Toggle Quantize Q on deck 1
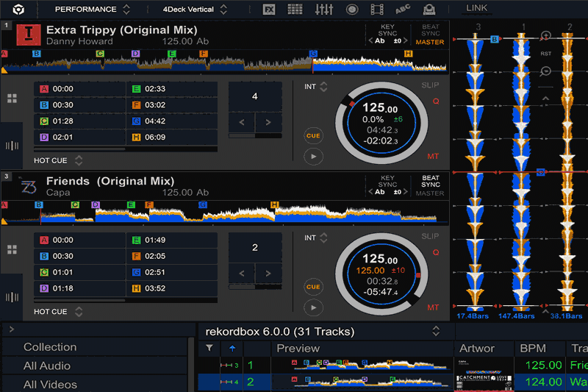Viewport: 588px width, 392px height. click(436, 101)
